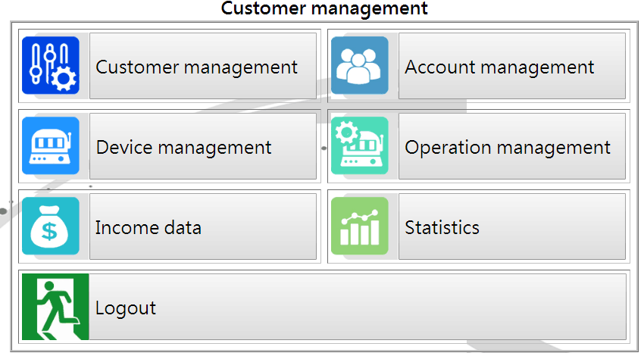
Task: Open the Statistics text button
Action: pos(511,226)
